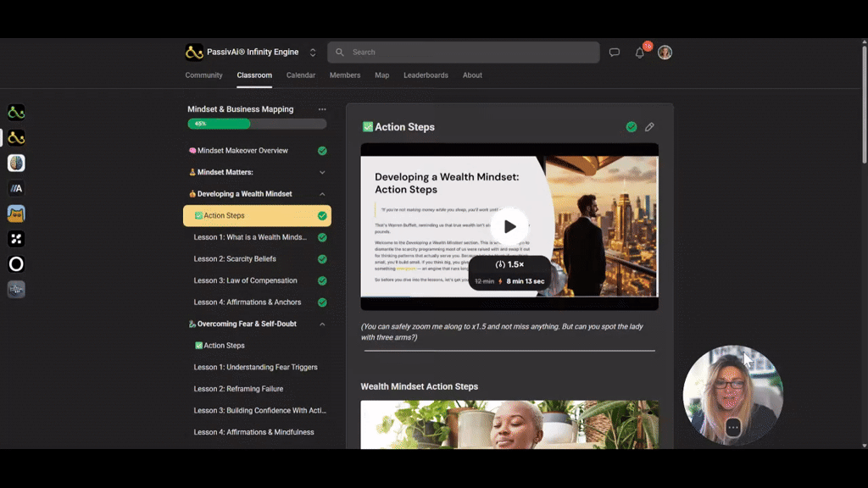Open Lesson 1: What is a Wealth Mindset

coord(250,237)
